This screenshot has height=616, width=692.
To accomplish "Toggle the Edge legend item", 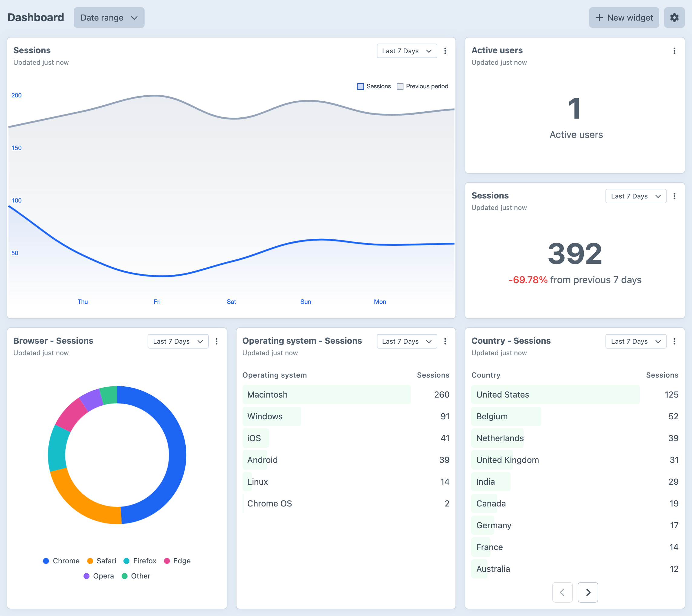I will [177, 561].
